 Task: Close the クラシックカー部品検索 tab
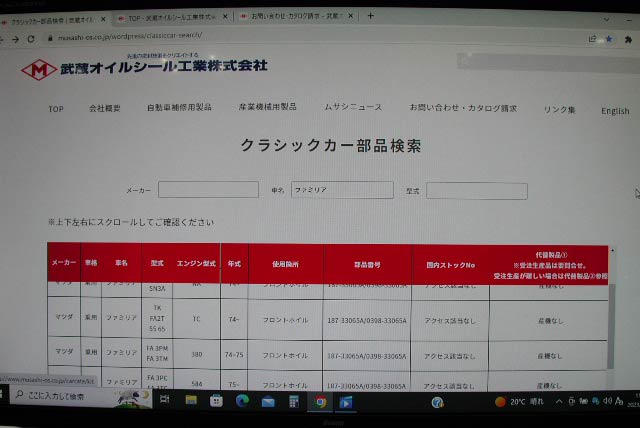click(103, 19)
